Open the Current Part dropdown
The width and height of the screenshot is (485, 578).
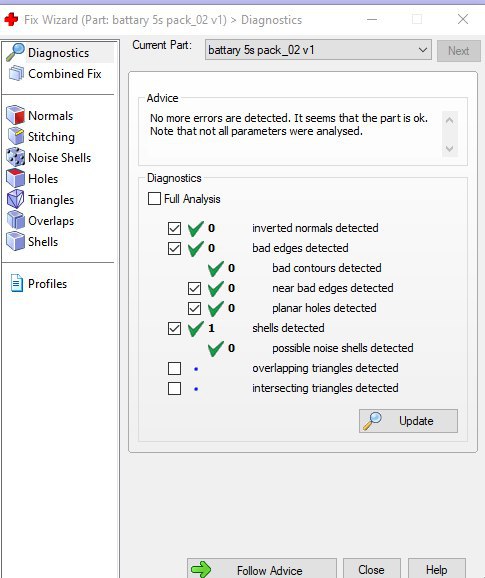pyautogui.click(x=318, y=50)
